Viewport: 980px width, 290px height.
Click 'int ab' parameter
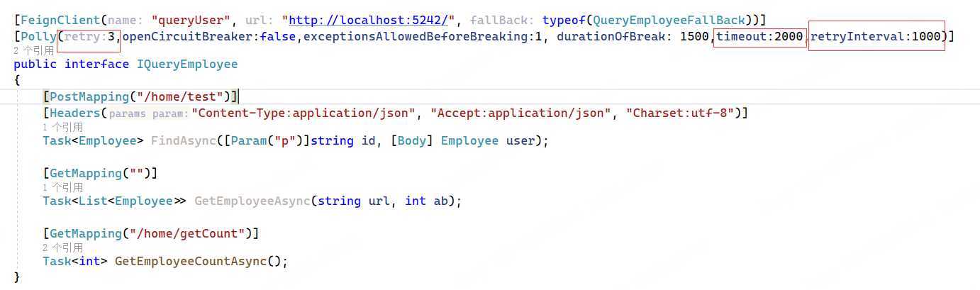click(426, 201)
